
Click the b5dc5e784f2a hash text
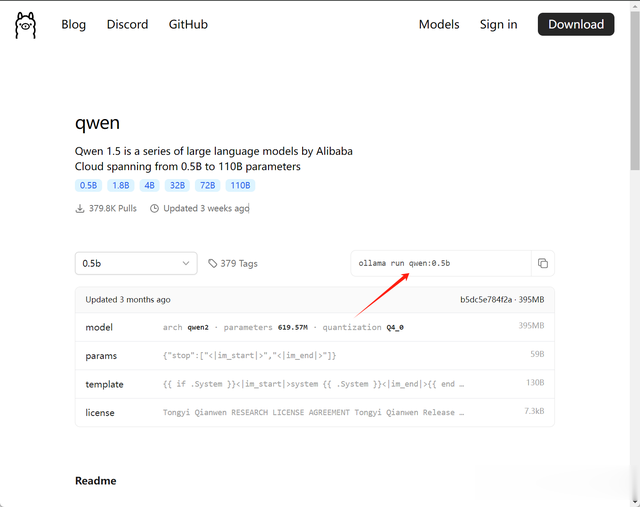point(486,300)
